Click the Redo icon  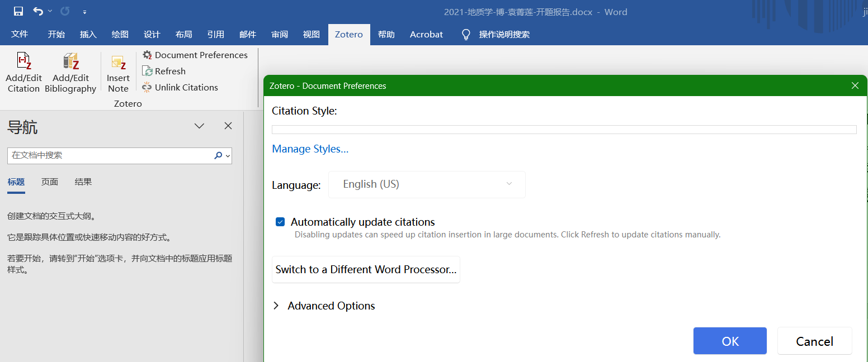click(x=65, y=11)
